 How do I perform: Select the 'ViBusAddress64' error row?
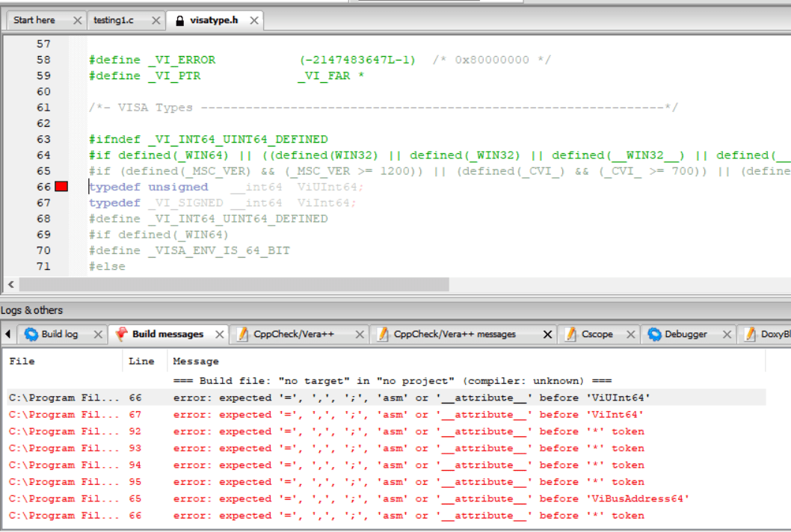tap(387, 498)
